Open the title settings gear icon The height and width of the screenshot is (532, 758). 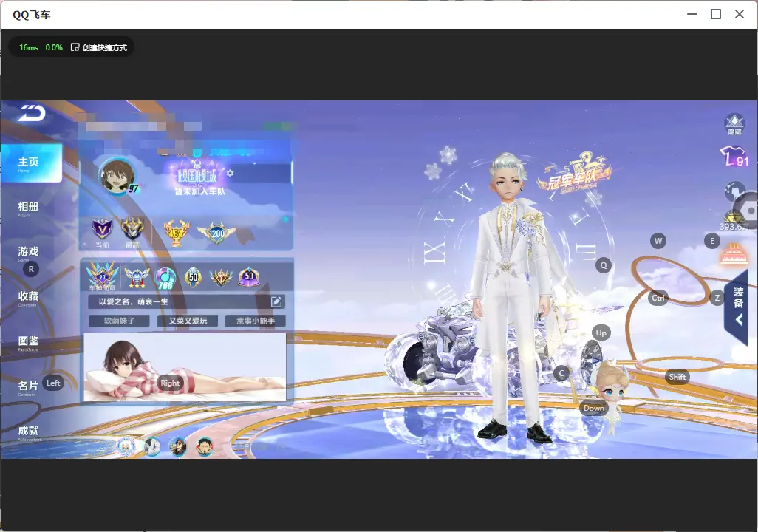point(230,173)
